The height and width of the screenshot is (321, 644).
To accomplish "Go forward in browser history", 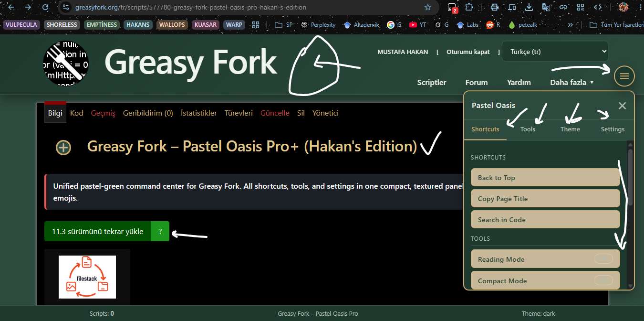I will coord(28,7).
